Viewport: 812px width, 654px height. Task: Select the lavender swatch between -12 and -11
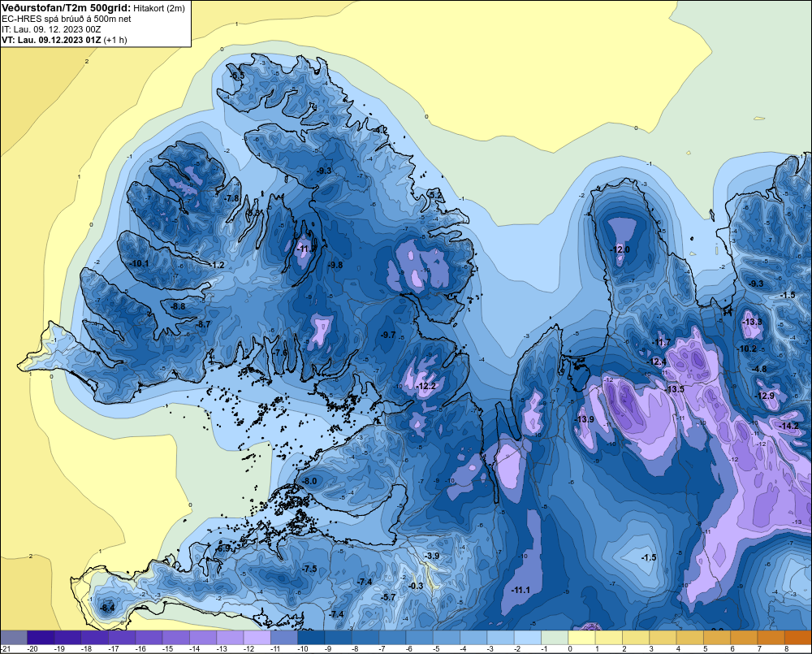pos(257,637)
